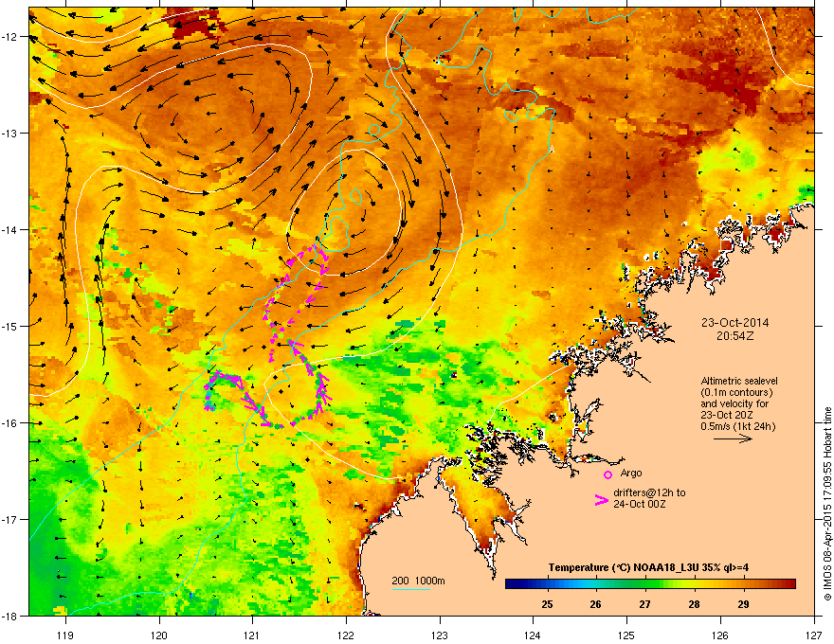Click the latitude axis label '-13'
Viewport: 834px width, 644px height.
pyautogui.click(x=9, y=134)
